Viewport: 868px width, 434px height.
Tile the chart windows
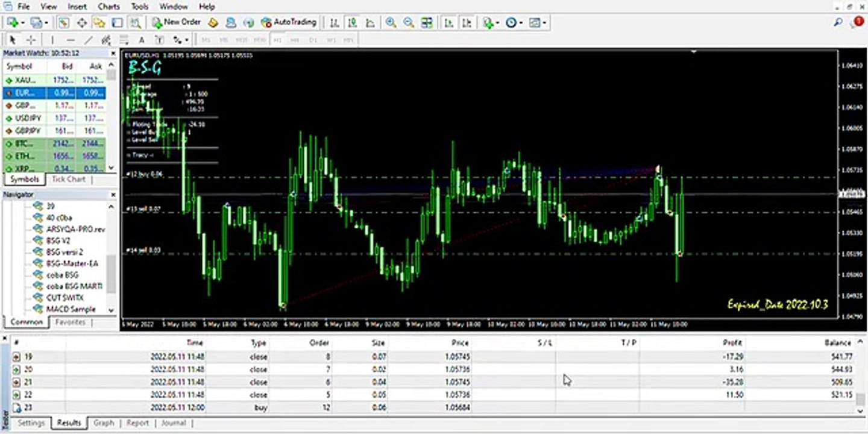tap(427, 22)
